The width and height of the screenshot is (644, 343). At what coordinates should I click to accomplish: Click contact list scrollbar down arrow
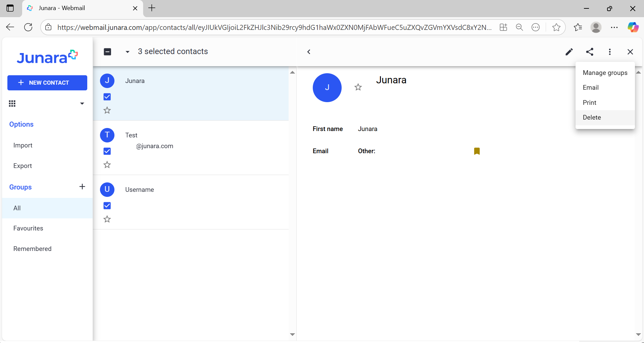click(x=292, y=335)
